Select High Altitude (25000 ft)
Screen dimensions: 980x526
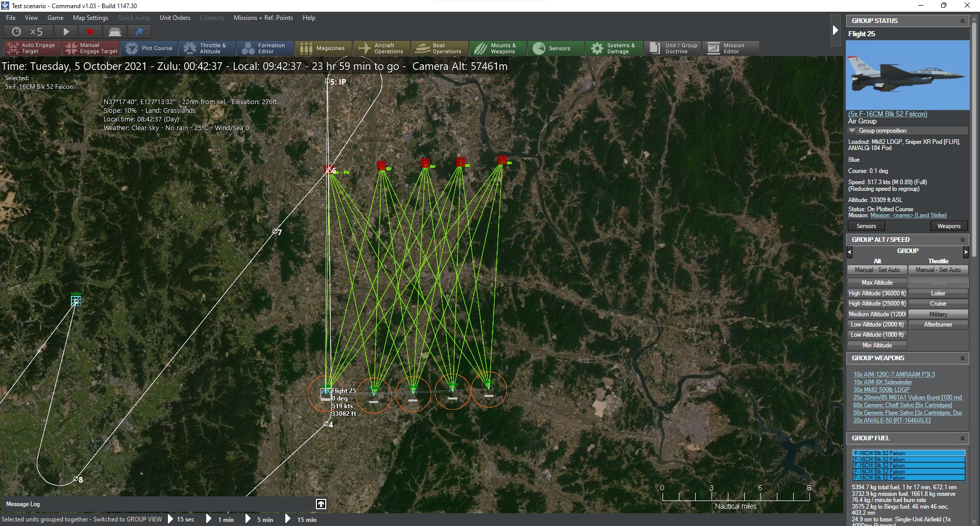877,304
